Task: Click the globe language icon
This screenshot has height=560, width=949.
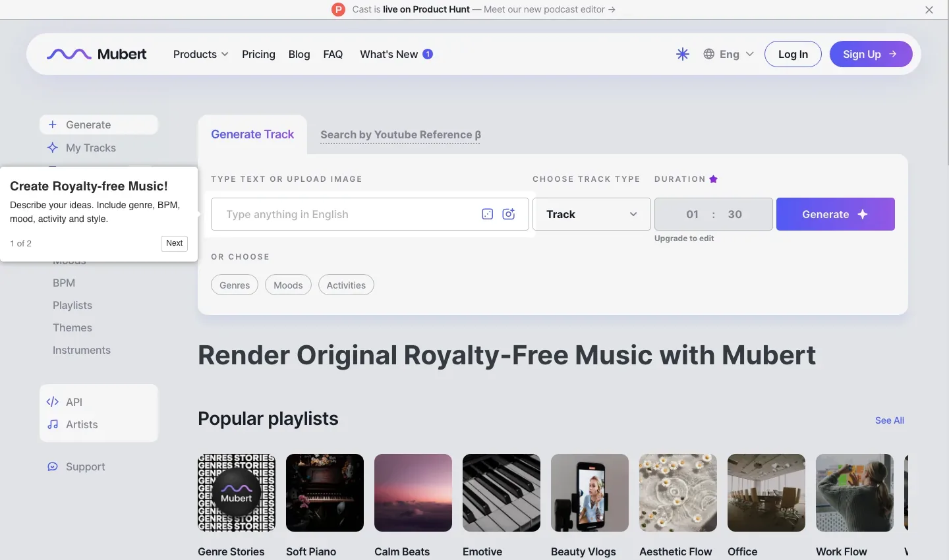Action: coord(709,54)
